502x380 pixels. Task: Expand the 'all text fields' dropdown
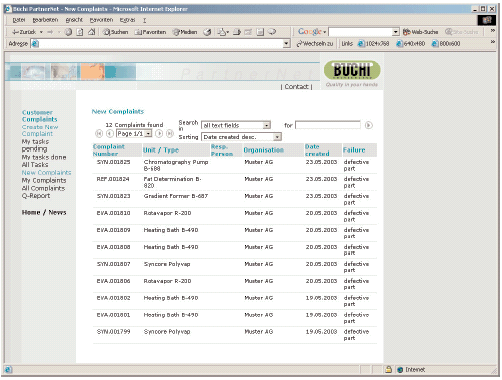click(266, 125)
